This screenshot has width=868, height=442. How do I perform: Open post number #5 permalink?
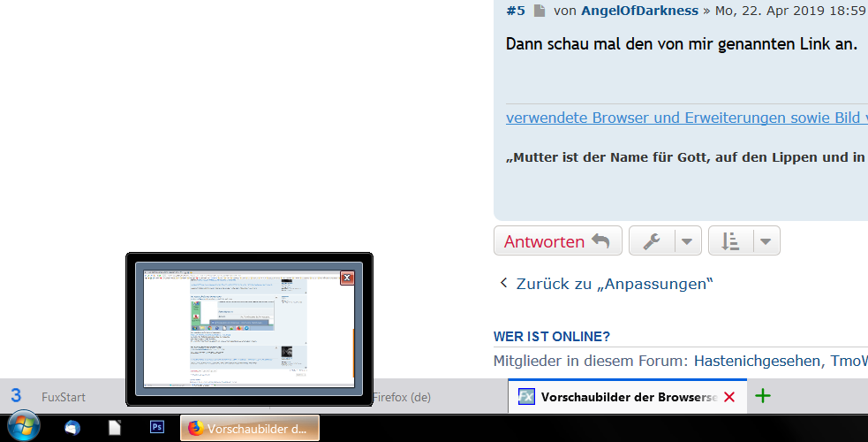pos(516,11)
